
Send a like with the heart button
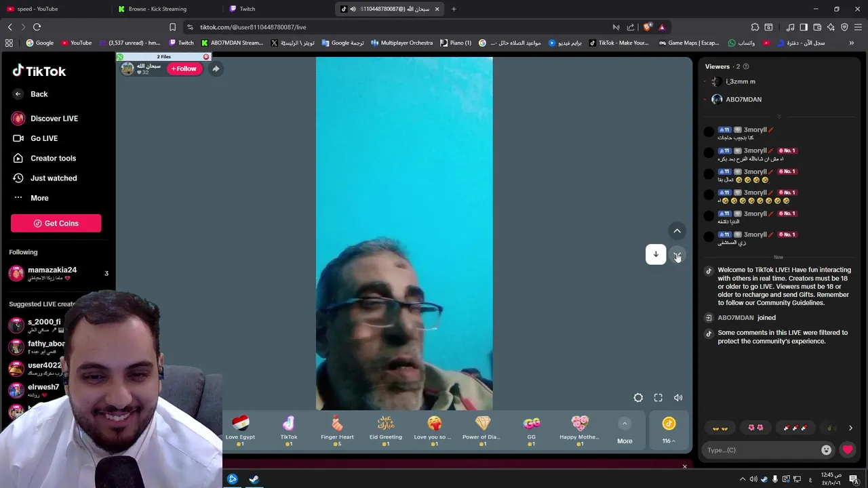click(x=848, y=449)
